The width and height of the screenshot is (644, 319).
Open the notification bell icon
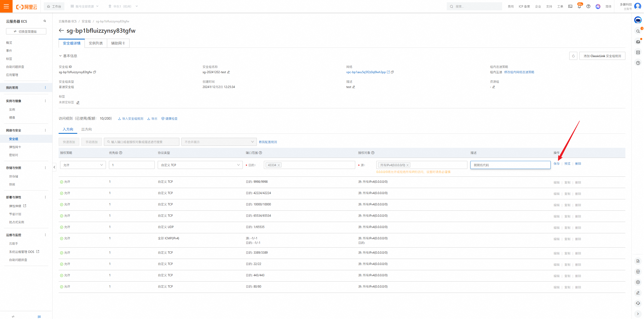tap(579, 7)
